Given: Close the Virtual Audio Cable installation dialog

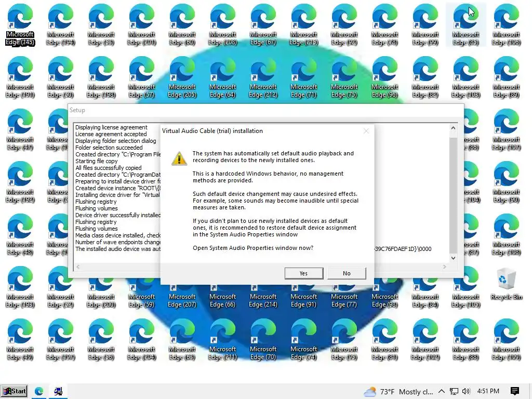Looking at the screenshot, I should point(366,131).
